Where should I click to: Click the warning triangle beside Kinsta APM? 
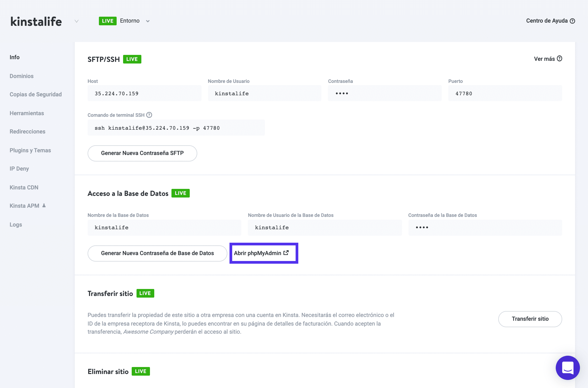click(x=44, y=205)
